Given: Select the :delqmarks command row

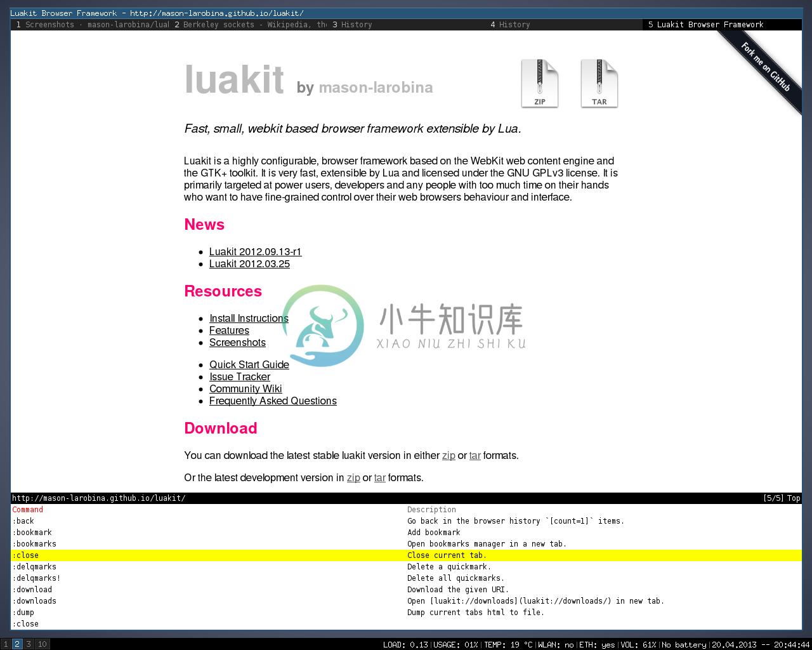Looking at the screenshot, I should 406,567.
